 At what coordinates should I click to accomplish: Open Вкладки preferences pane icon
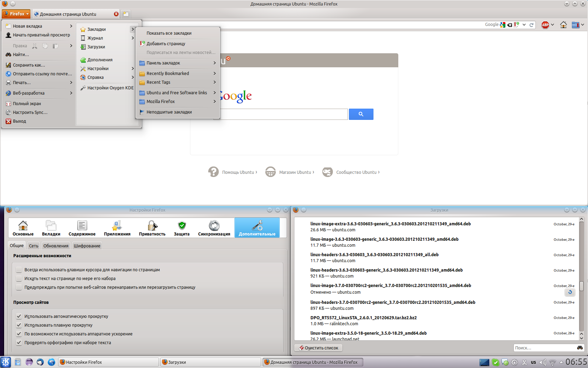[51, 228]
